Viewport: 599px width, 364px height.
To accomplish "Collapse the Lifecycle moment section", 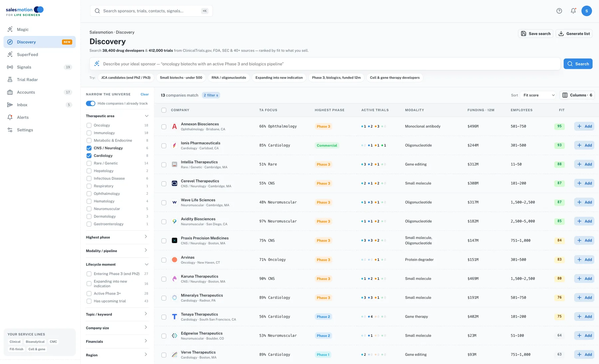I will (x=146, y=265).
